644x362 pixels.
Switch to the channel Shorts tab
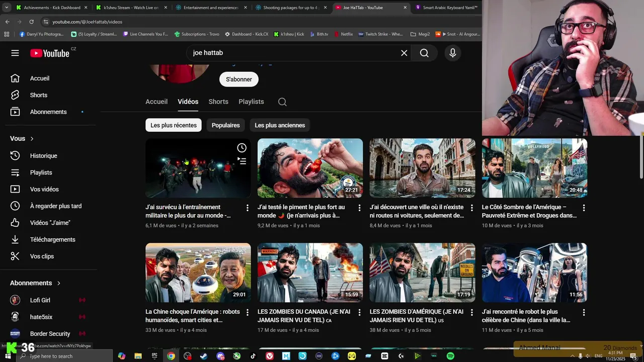coord(218,102)
